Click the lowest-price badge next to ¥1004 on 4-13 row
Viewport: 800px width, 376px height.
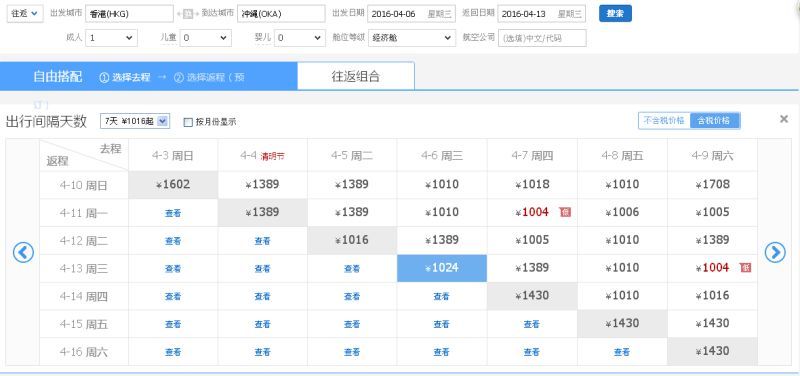pyautogui.click(x=745, y=268)
